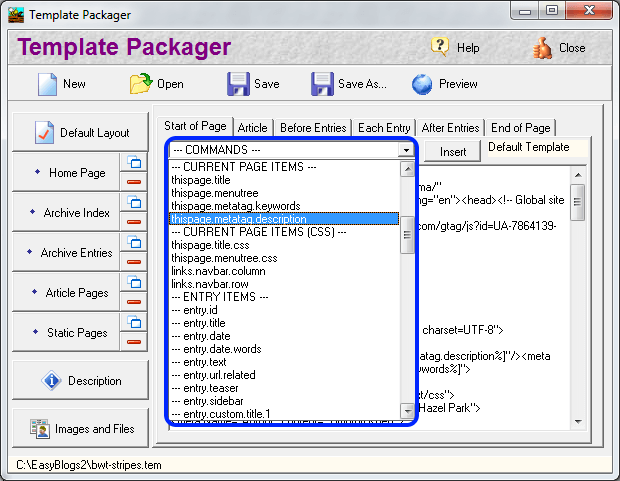Select entry.teaser in the list

click(x=284, y=388)
